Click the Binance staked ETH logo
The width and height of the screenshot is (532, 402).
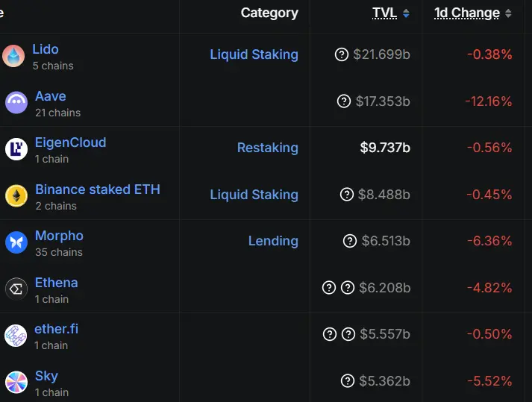[16, 196]
